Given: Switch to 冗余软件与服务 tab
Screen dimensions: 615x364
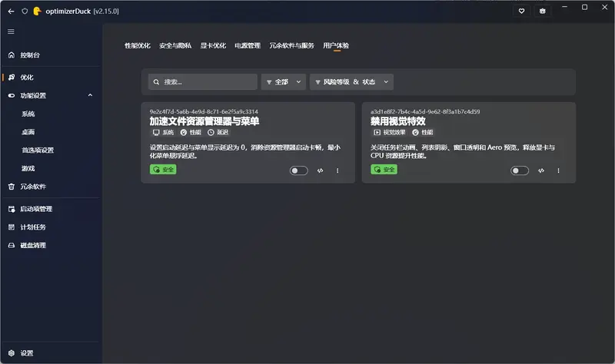Looking at the screenshot, I should (291, 45).
